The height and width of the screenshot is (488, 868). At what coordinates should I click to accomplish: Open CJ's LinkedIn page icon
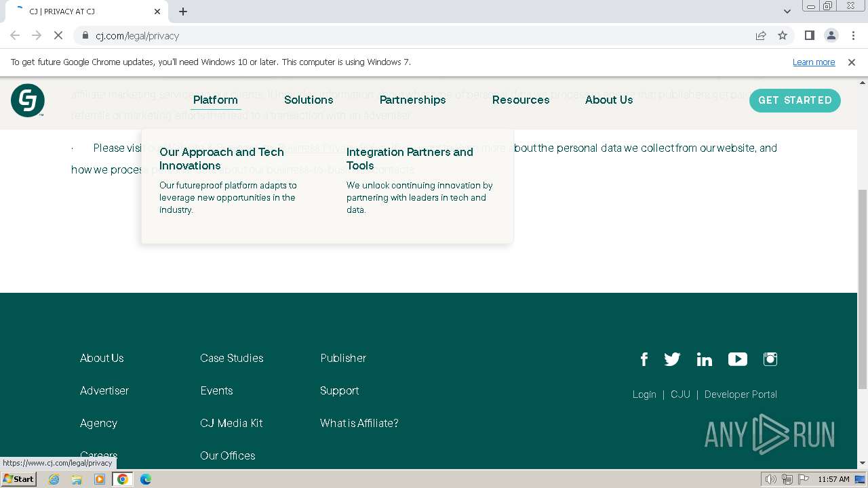tap(705, 359)
